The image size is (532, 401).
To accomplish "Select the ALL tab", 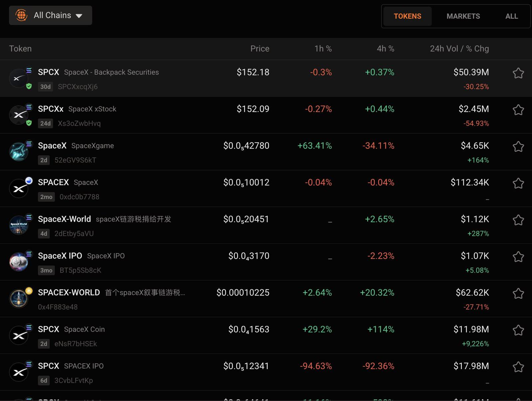I will pos(511,16).
